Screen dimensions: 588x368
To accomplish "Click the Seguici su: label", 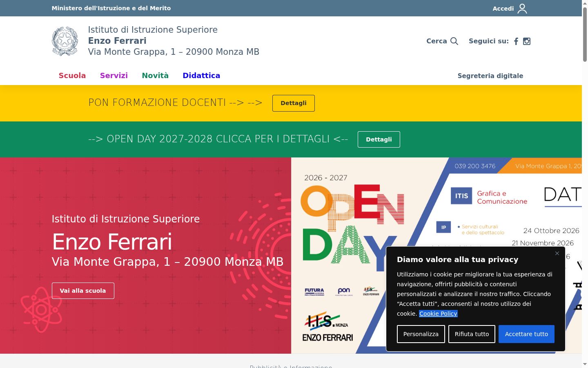I will (x=489, y=41).
